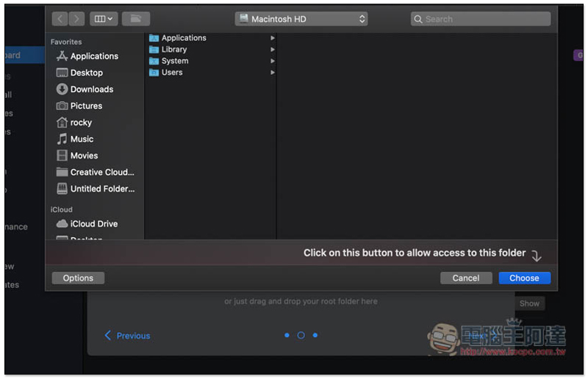Select the Creative Cloud folder in sidebar

click(96, 172)
